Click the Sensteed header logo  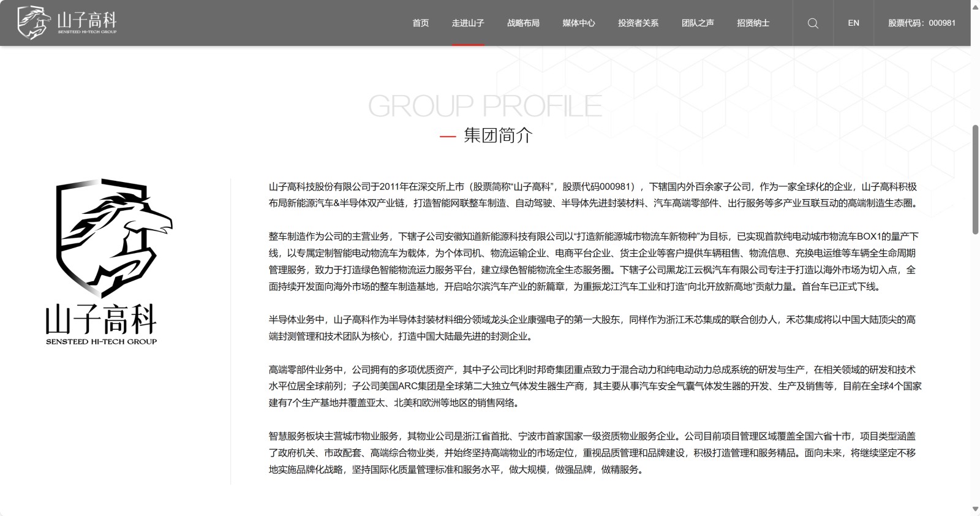[x=67, y=23]
